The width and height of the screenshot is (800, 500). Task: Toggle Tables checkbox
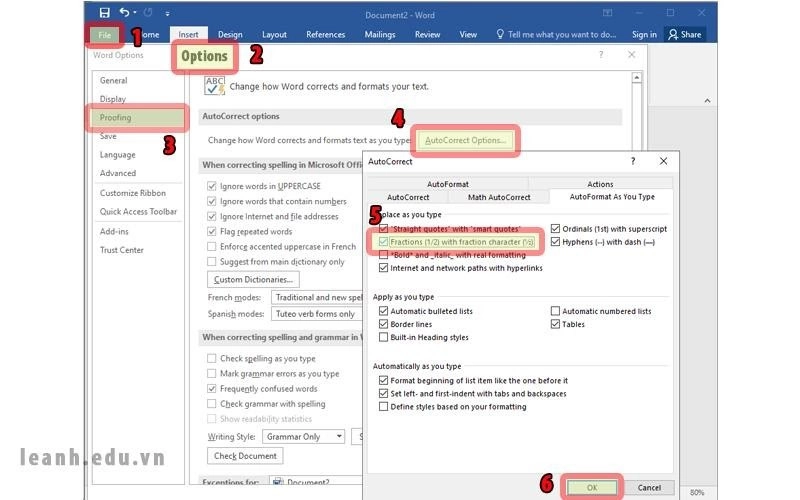[x=555, y=324]
